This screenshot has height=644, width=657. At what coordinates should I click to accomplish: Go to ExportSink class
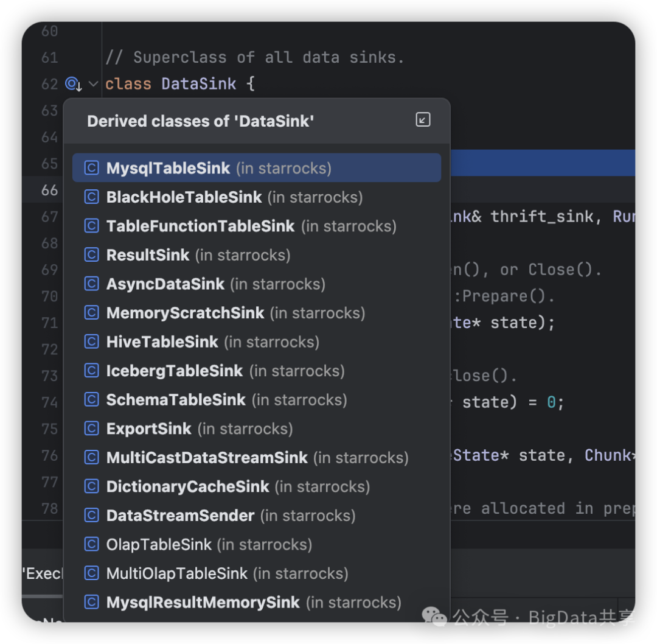[x=257, y=429]
